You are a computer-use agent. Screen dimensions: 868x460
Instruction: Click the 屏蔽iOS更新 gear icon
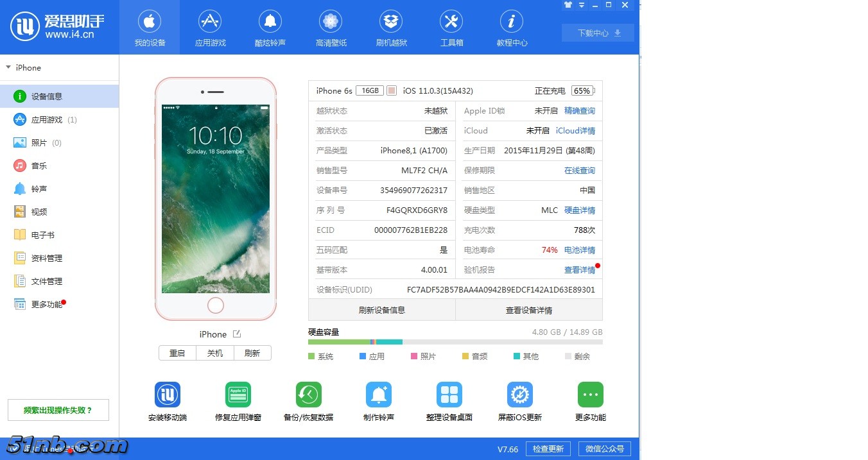point(519,395)
